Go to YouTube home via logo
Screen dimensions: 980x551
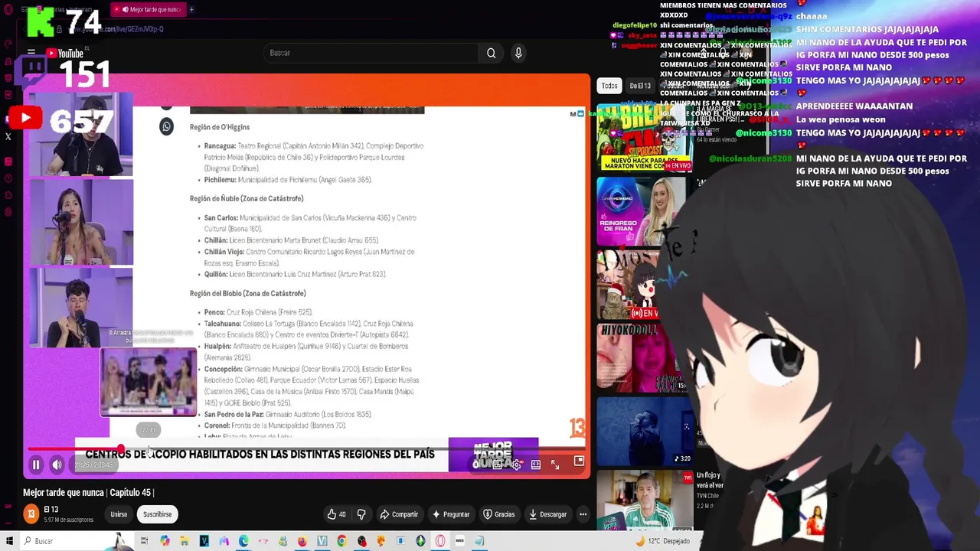click(65, 53)
